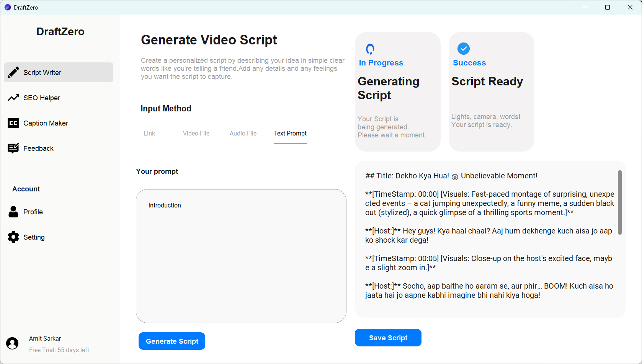Viewport: 642px width, 364px height.
Task: Click the Free Trial days remaining text
Action: pos(59,350)
